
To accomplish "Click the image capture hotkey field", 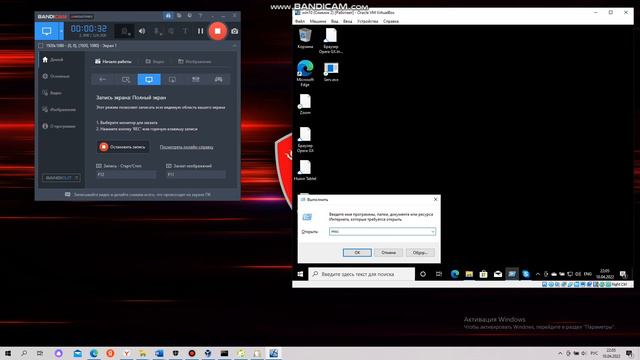I will coord(195,174).
